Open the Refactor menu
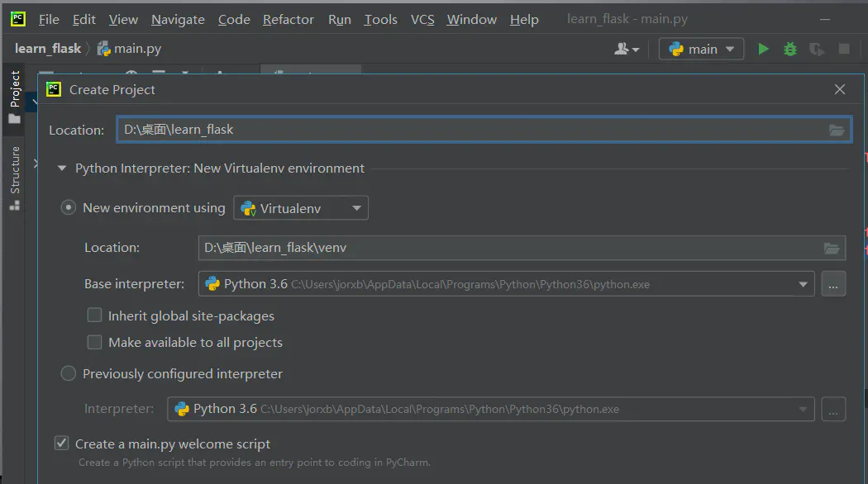This screenshot has height=484, width=868. pyautogui.click(x=289, y=19)
